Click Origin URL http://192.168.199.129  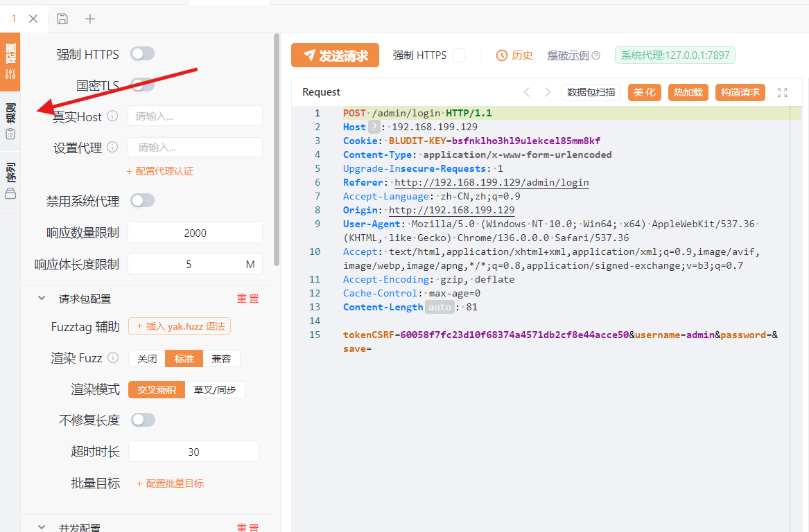point(451,211)
